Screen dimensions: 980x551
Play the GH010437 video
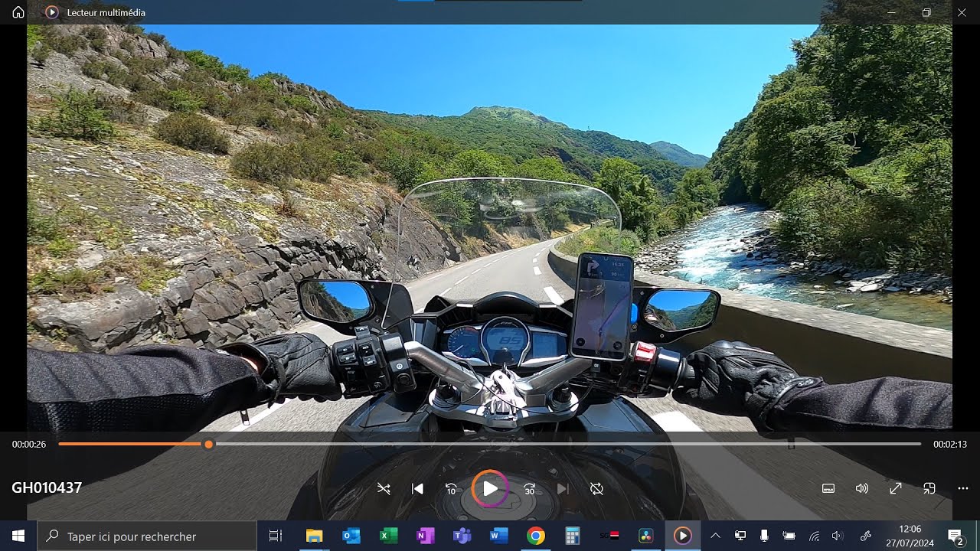[x=490, y=488]
